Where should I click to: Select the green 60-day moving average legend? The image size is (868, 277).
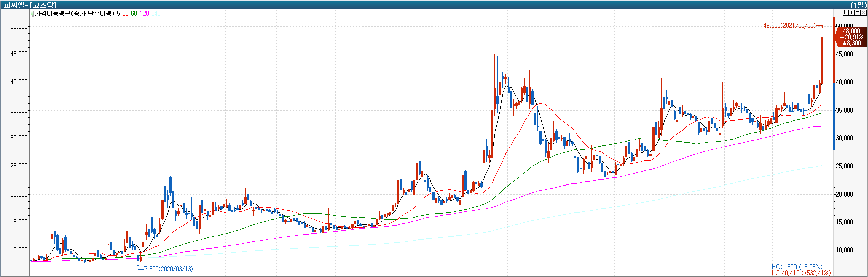[x=134, y=14]
